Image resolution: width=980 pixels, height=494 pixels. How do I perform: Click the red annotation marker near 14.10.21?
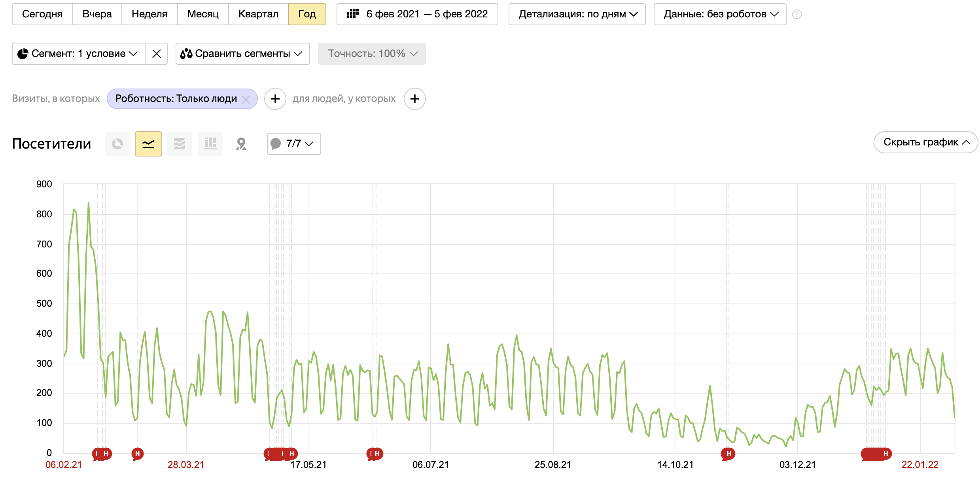(x=728, y=454)
